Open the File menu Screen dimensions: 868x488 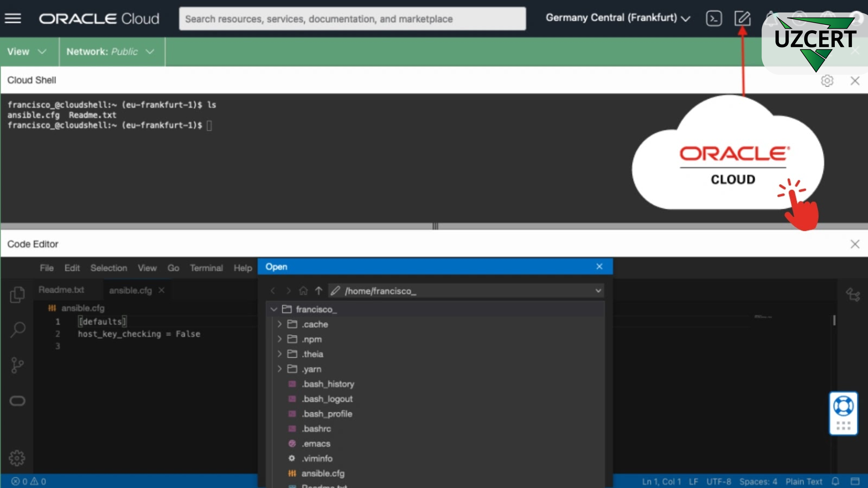click(47, 268)
